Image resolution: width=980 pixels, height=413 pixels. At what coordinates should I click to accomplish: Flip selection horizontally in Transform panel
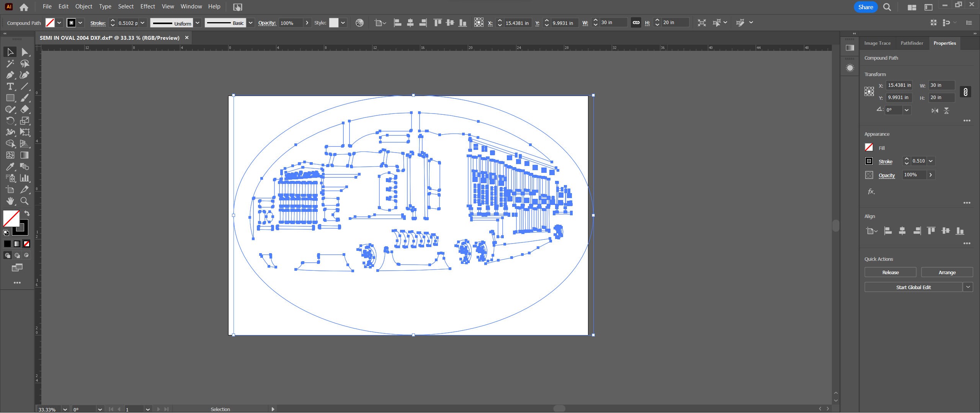pyautogui.click(x=934, y=111)
